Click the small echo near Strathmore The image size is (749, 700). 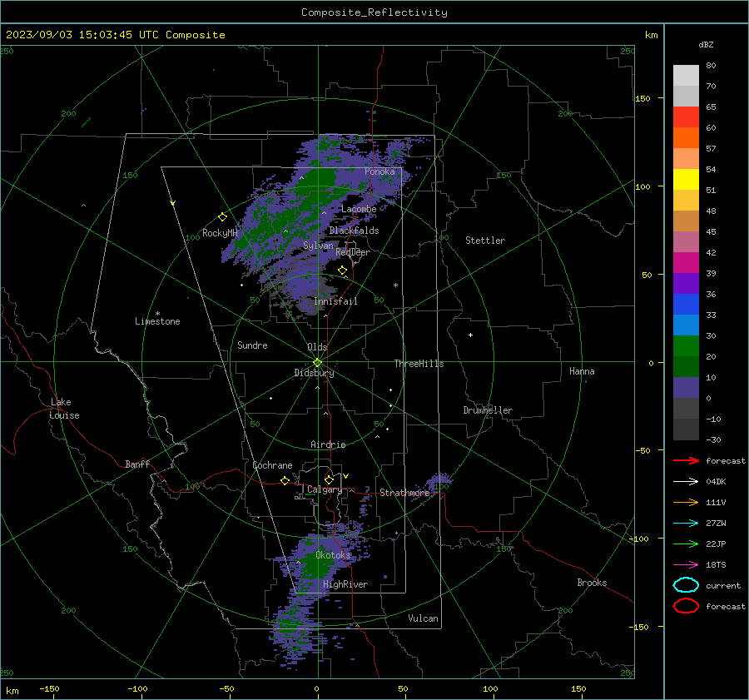pos(439,480)
